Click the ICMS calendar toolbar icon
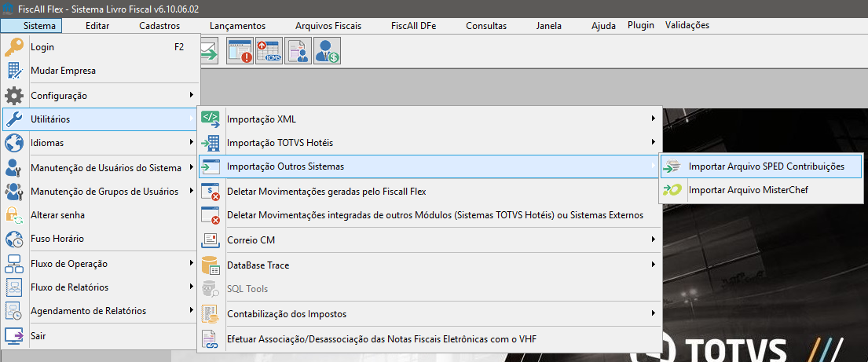868x362 pixels. point(269,51)
